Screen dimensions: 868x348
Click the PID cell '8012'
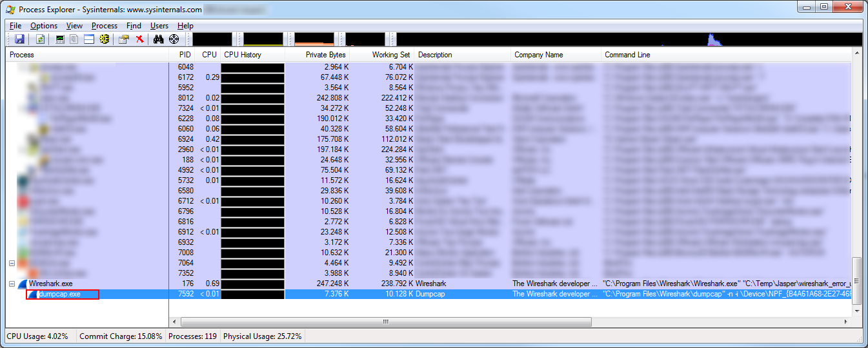pos(185,98)
